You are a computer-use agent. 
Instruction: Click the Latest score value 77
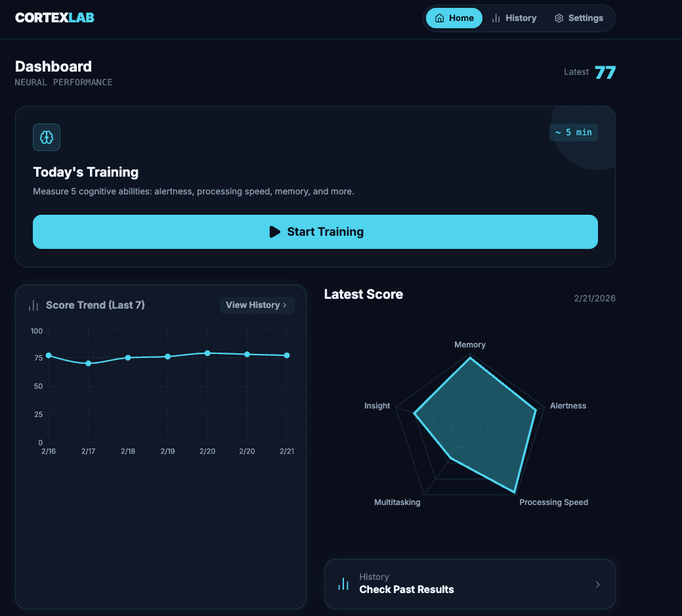pyautogui.click(x=605, y=72)
